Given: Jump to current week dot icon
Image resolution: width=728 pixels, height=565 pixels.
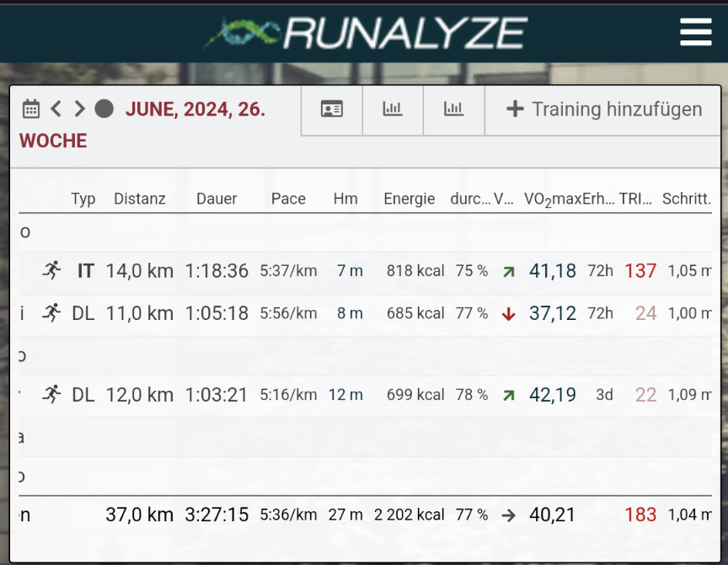Looking at the screenshot, I should coord(104,109).
